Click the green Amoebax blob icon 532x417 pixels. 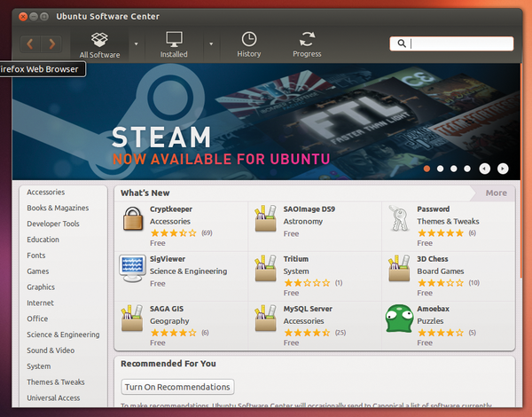(x=399, y=319)
